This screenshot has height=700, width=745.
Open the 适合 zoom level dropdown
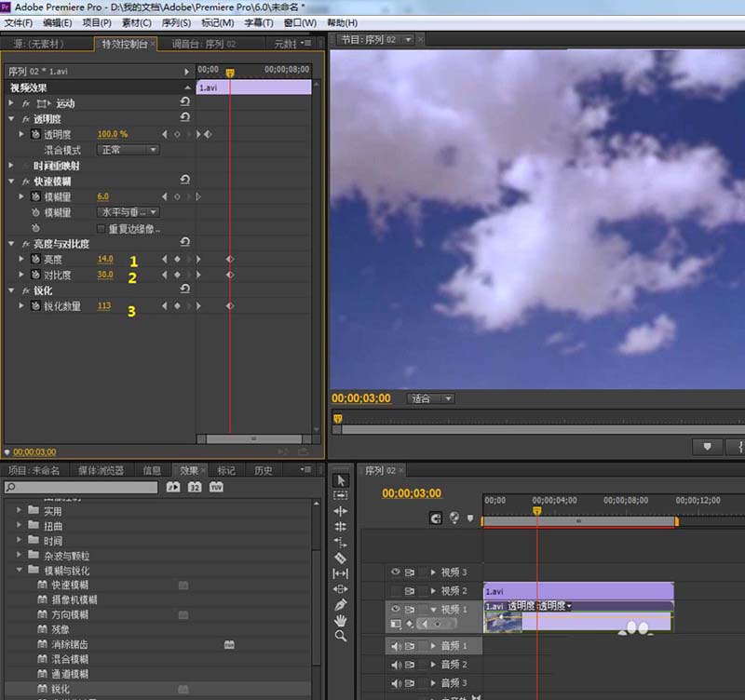pos(431,399)
